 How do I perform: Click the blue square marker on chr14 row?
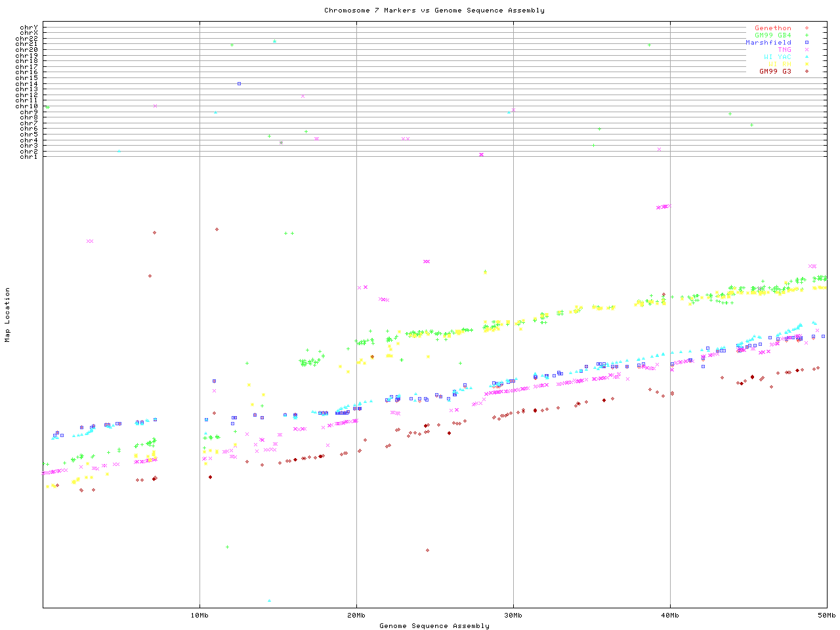click(x=239, y=83)
